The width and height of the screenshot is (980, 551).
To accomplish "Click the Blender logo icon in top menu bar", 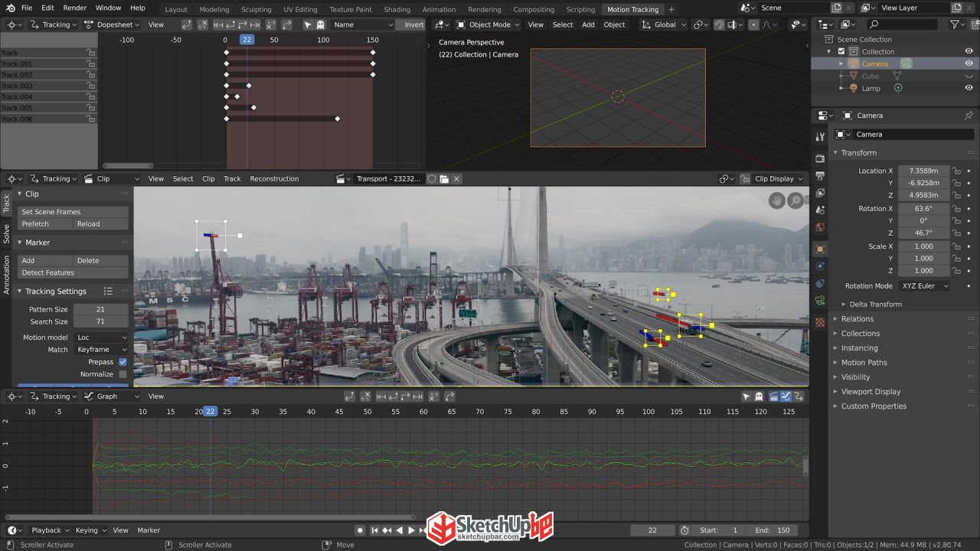I will click(x=10, y=8).
